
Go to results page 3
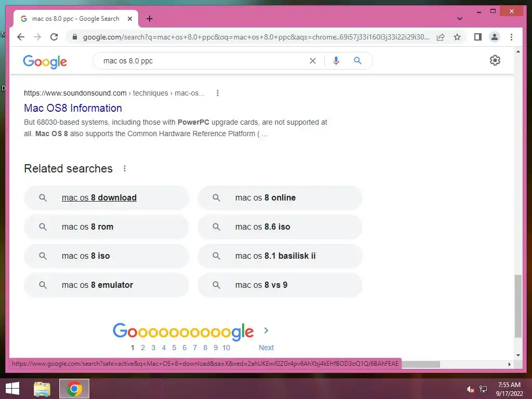(153, 348)
